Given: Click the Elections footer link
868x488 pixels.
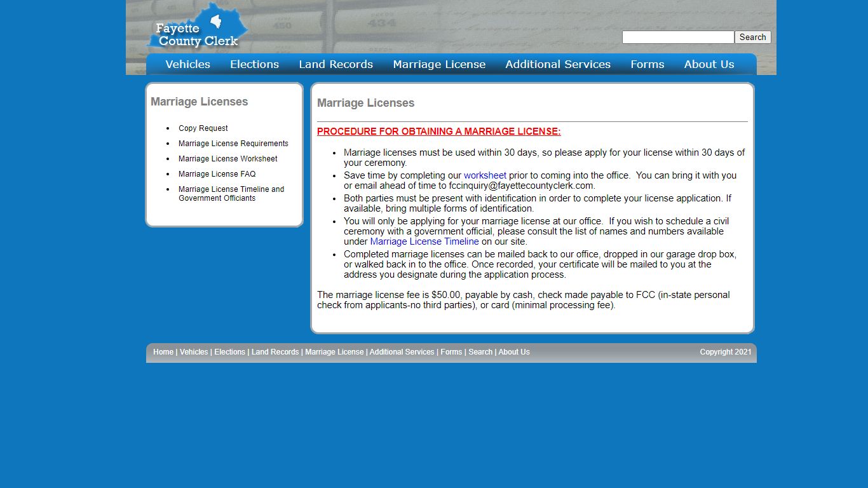Looking at the screenshot, I should [229, 352].
